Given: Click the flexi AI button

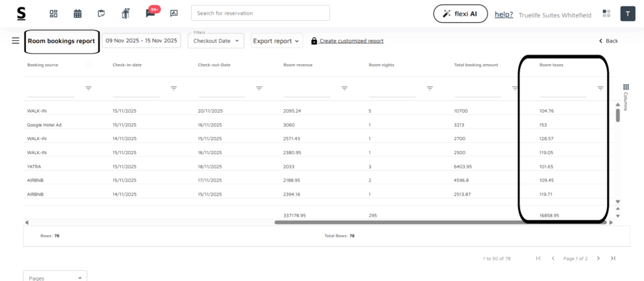Looking at the screenshot, I should coord(460,14).
